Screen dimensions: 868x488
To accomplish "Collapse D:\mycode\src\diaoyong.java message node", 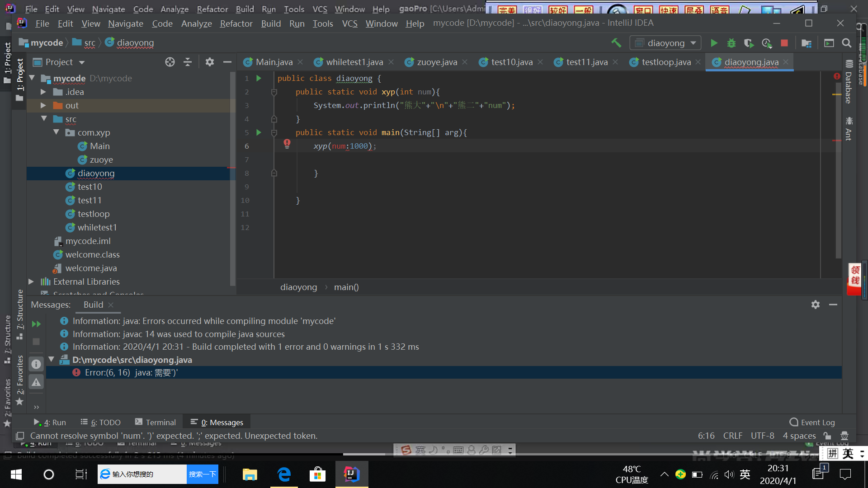I will (52, 360).
